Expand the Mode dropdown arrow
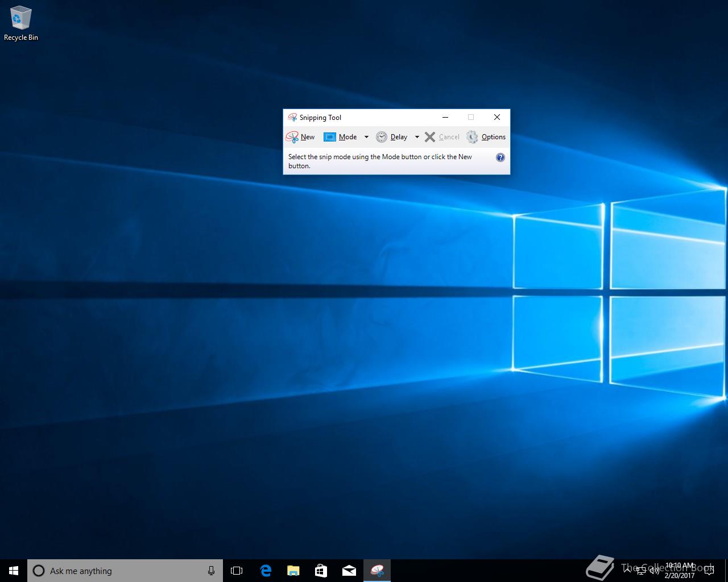This screenshot has height=582, width=728. click(x=366, y=137)
